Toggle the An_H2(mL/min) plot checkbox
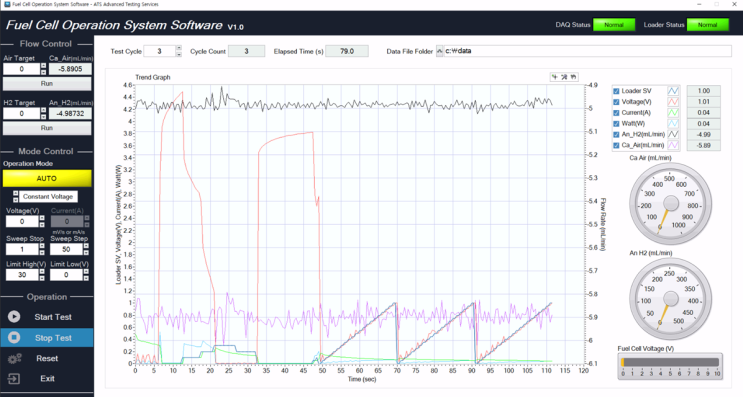Screen dimensions: 743x397 click(x=616, y=135)
